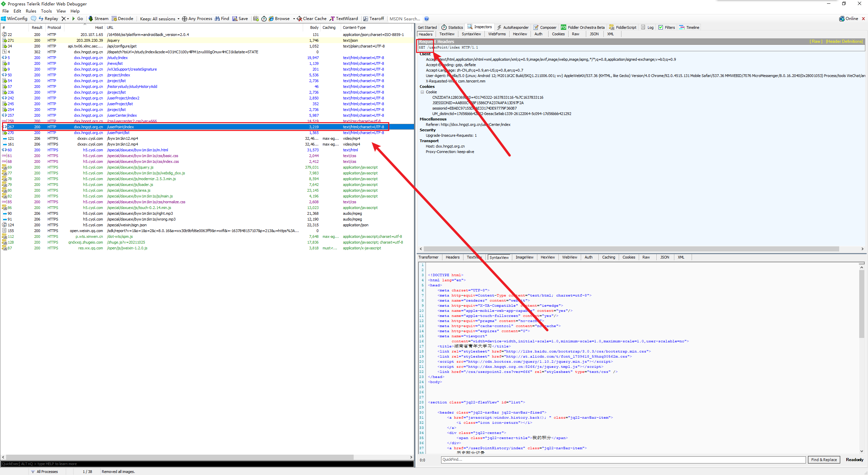Viewport: 868px width, 475px height.
Task: Open the Browse dropdown arrow
Action: pos(294,19)
